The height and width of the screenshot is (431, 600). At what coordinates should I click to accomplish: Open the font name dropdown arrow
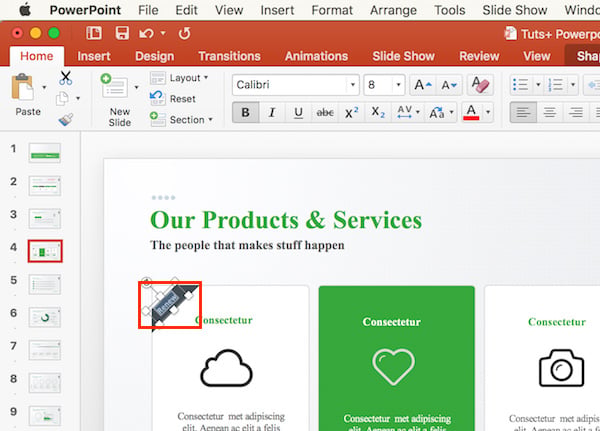(352, 85)
